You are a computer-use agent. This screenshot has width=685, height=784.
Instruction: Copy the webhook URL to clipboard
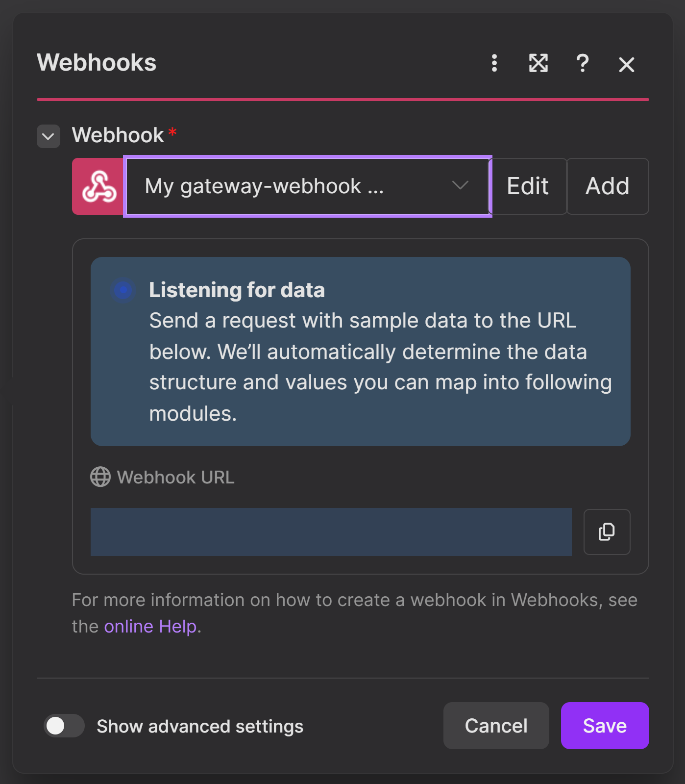(x=607, y=532)
